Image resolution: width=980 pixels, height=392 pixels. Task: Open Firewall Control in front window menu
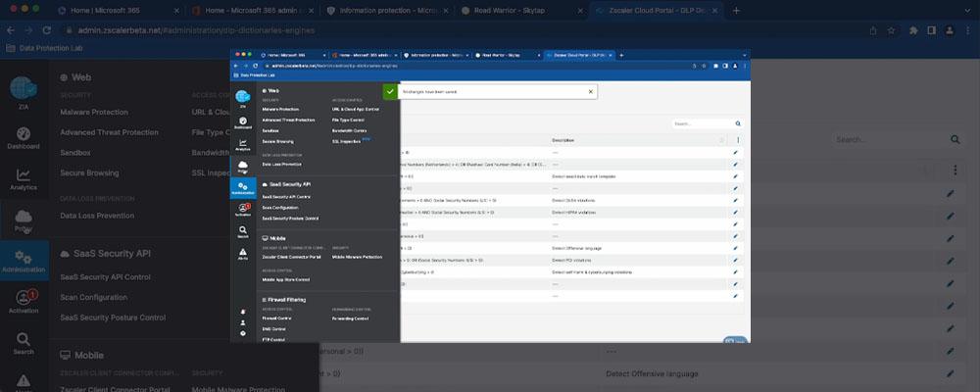[277, 318]
